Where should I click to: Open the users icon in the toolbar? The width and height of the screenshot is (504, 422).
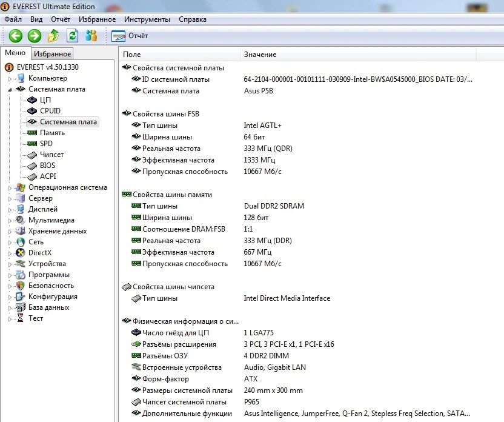tap(91, 36)
